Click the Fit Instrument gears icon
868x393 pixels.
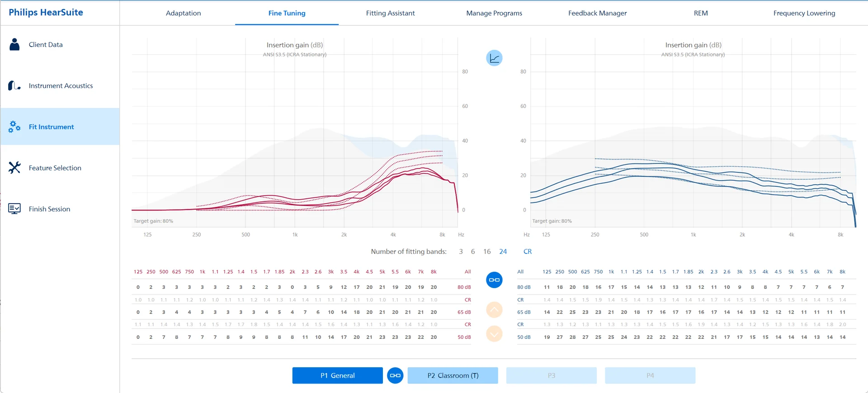(x=14, y=126)
